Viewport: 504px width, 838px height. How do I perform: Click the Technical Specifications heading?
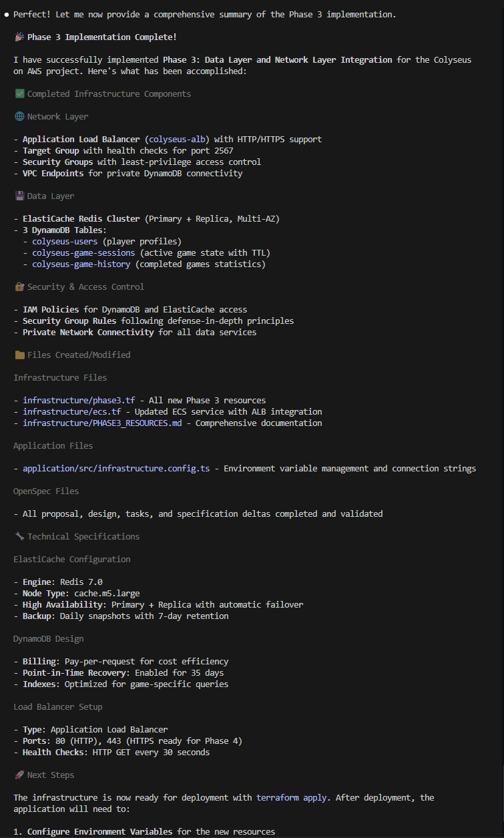pyautogui.click(x=83, y=537)
